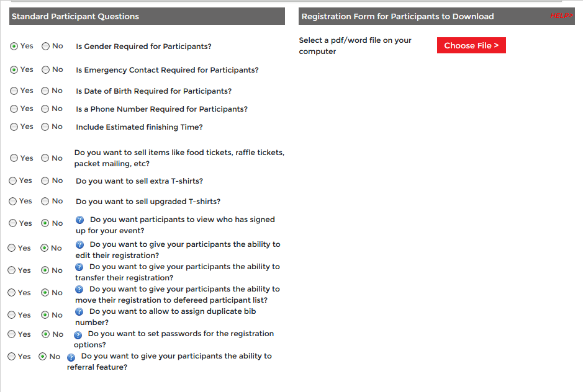Click help icon beside view who signed up question

coord(79,220)
